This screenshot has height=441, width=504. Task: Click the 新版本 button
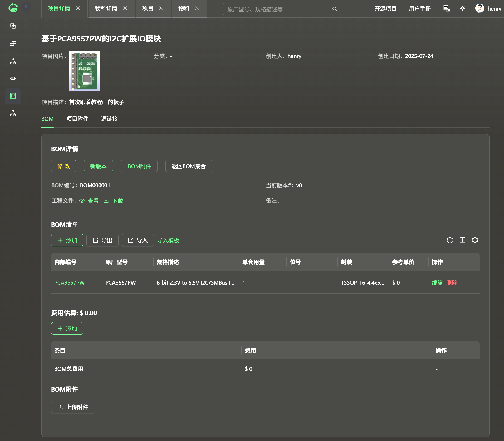[x=98, y=166]
